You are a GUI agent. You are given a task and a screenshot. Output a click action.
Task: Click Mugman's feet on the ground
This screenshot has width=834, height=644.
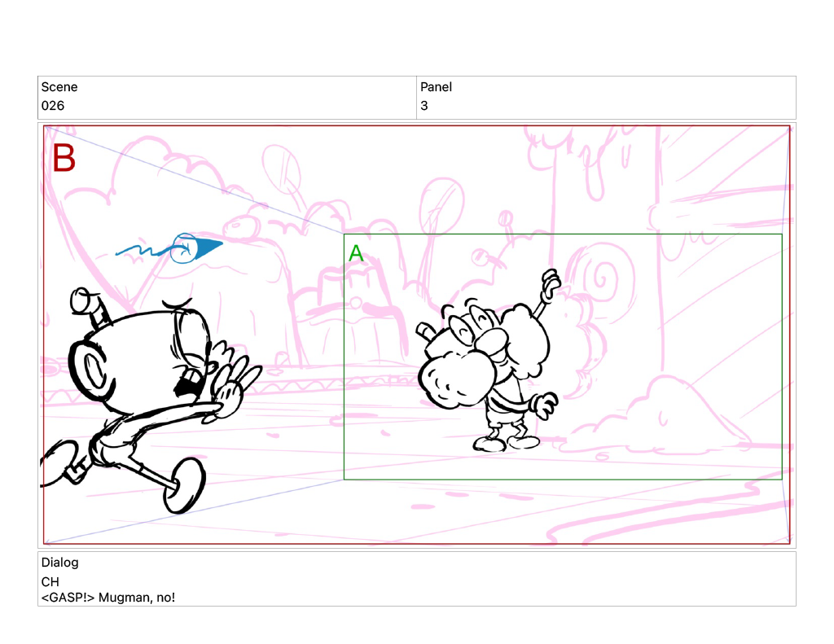(505, 443)
